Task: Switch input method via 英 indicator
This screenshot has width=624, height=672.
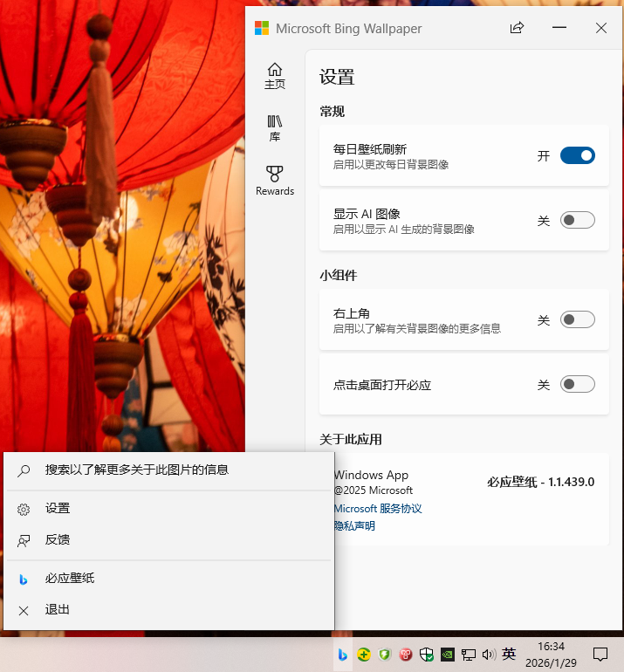Action: [x=509, y=654]
